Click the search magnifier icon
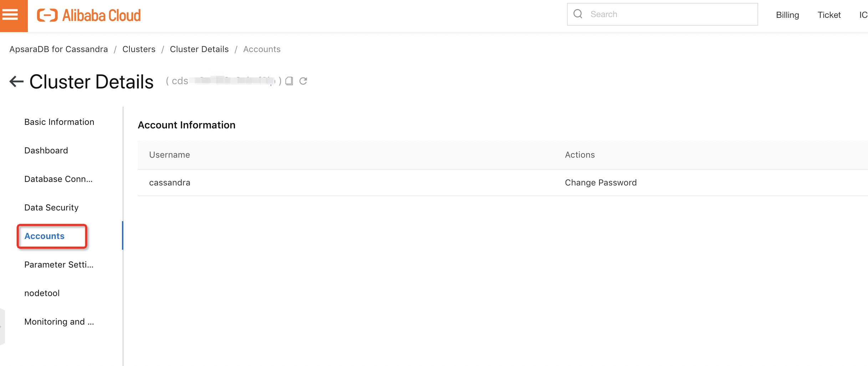Screen dimensions: 868x366 pos(578,14)
